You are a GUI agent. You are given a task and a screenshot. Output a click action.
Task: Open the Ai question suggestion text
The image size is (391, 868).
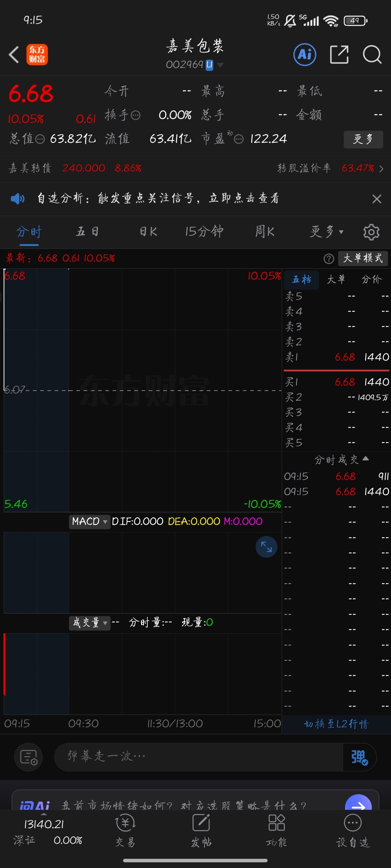[184, 805]
